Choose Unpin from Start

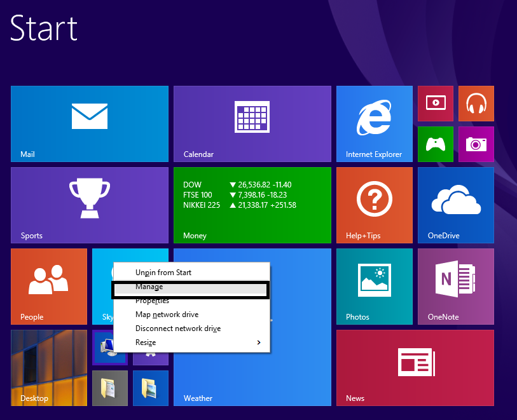pos(191,273)
